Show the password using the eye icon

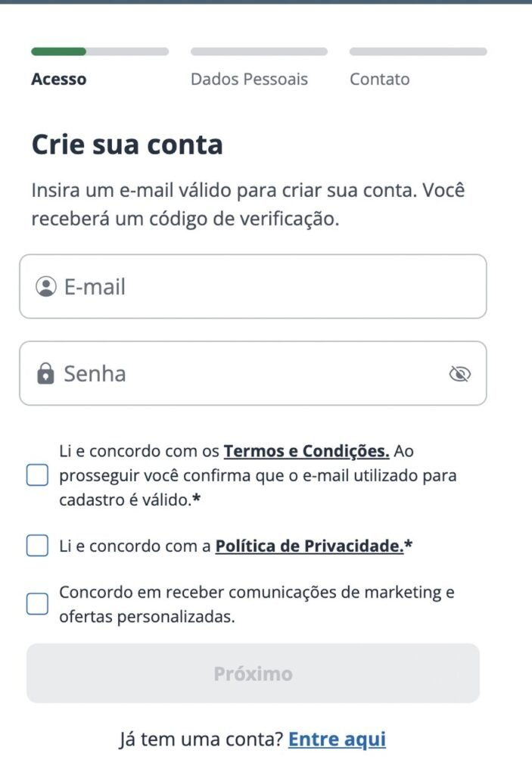(x=459, y=373)
